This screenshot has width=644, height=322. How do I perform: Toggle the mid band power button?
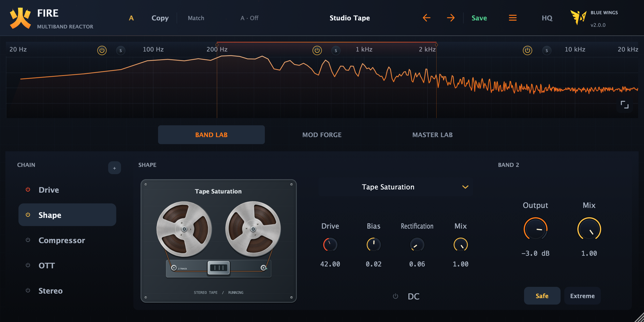click(317, 50)
